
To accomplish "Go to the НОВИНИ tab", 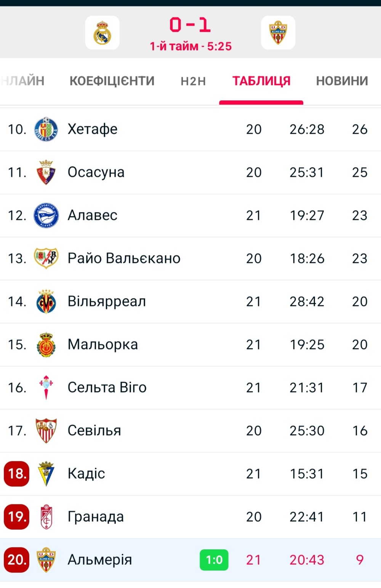I will point(342,81).
